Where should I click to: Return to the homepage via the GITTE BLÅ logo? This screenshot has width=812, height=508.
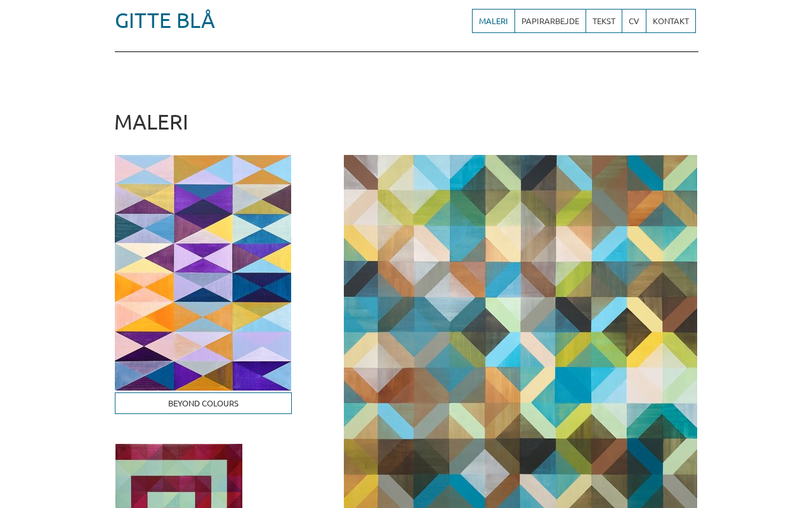coord(165,20)
